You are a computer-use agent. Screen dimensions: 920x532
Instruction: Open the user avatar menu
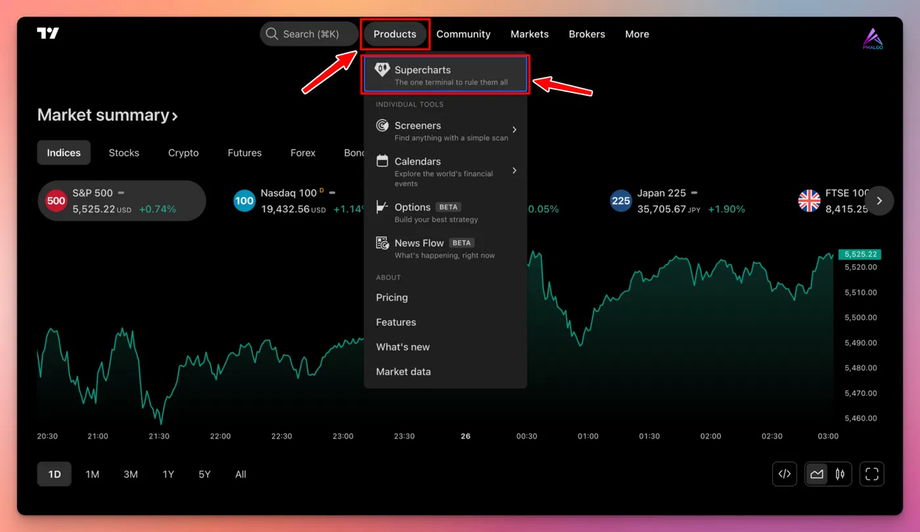tap(872, 39)
